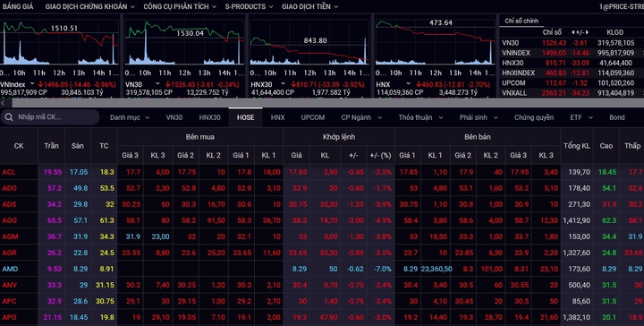
Task: Open stock ADS
Action: [x=10, y=204]
